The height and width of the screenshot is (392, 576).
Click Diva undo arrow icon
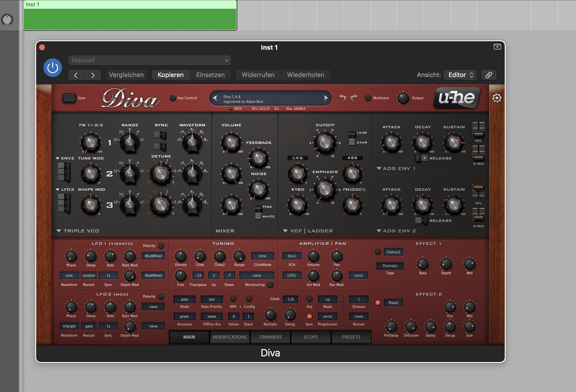(342, 98)
